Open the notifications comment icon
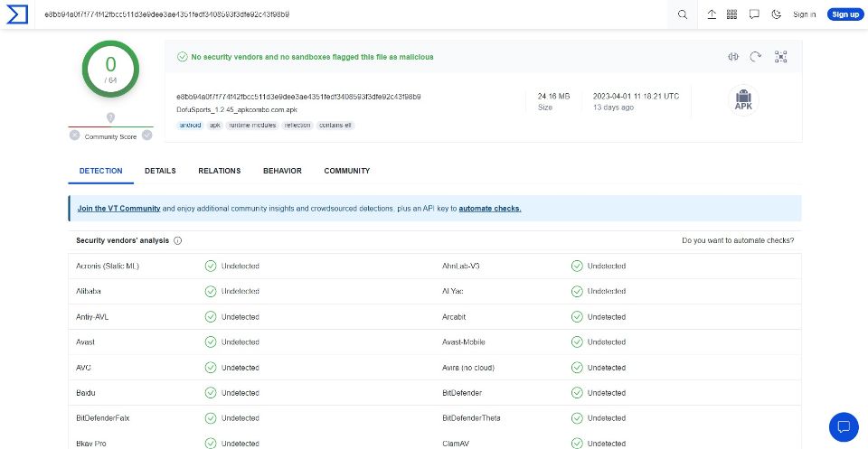868x449 pixels. point(754,14)
